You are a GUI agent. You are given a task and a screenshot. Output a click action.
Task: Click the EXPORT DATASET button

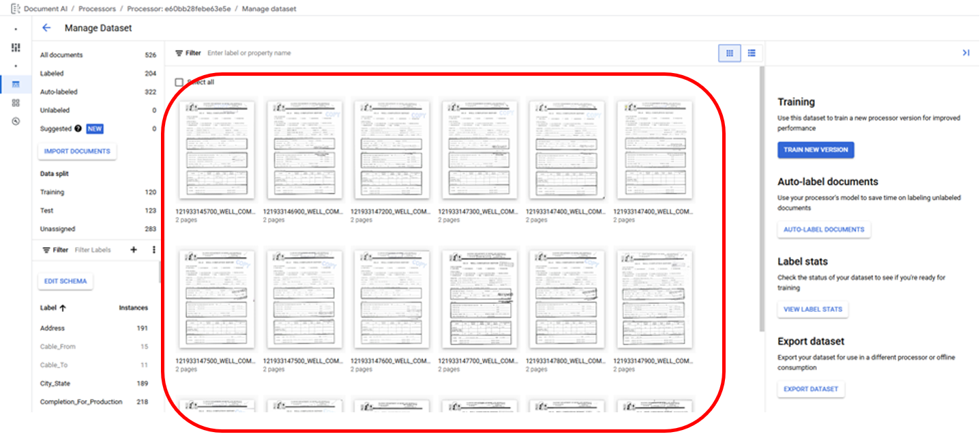[811, 389]
